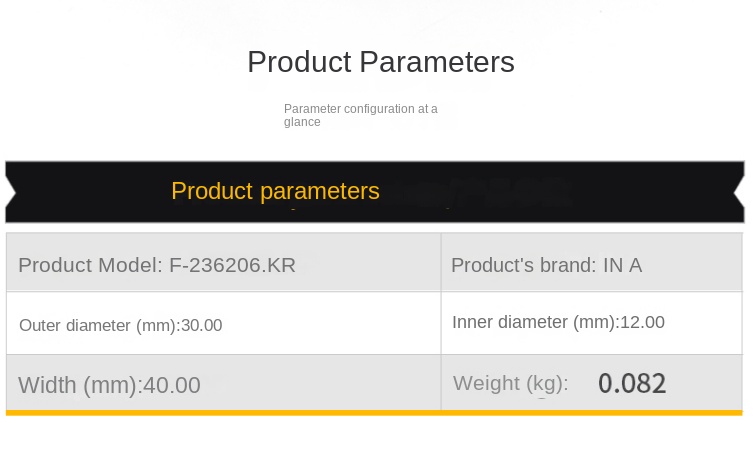The height and width of the screenshot is (454, 755).
Task: Click the orange line below the table
Action: [x=374, y=413]
